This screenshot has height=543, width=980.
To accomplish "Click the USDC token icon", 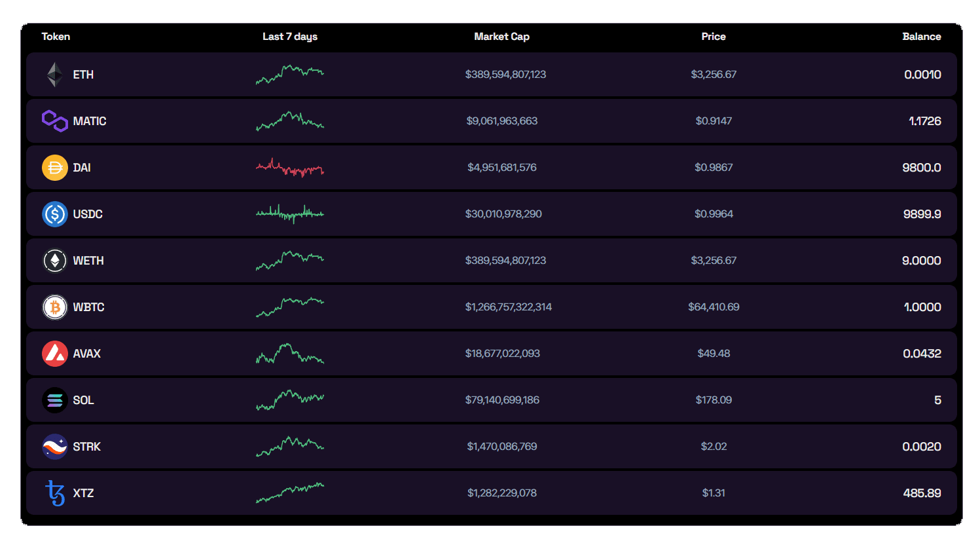I will click(55, 214).
